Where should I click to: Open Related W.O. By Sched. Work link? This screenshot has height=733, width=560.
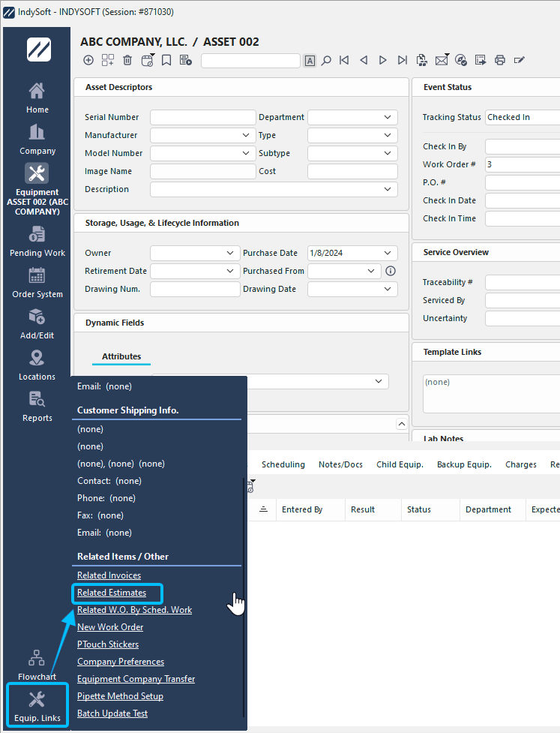[134, 610]
